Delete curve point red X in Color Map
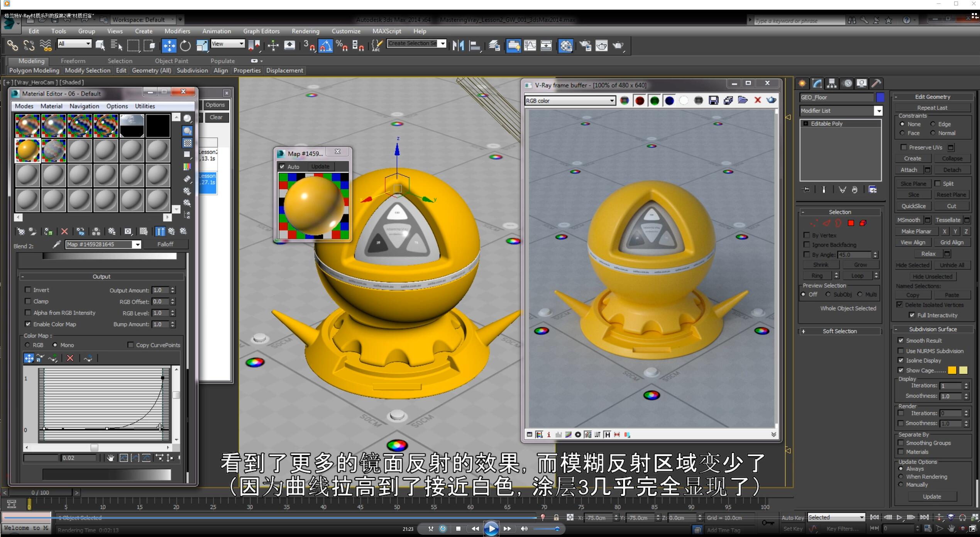Screen dimensions: 980x537 pyautogui.click(x=70, y=358)
